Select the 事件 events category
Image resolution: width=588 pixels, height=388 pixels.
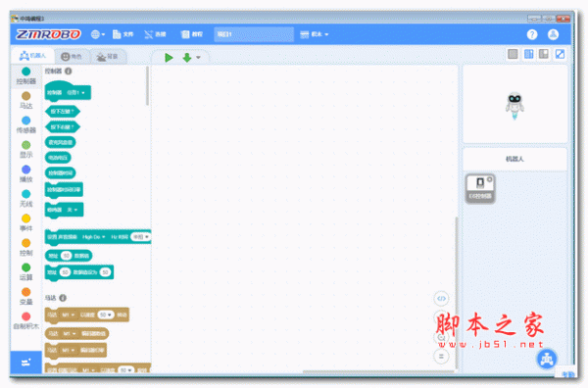pyautogui.click(x=25, y=223)
